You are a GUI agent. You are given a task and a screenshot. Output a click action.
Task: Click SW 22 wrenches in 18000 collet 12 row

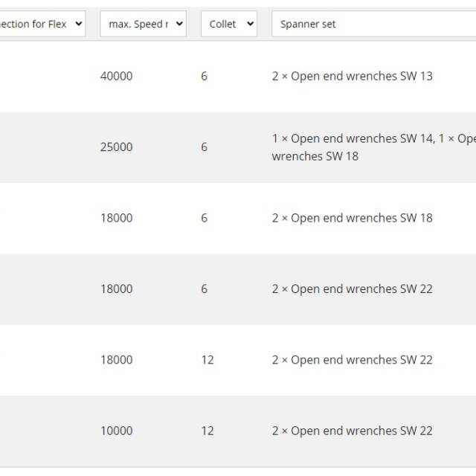click(x=352, y=360)
